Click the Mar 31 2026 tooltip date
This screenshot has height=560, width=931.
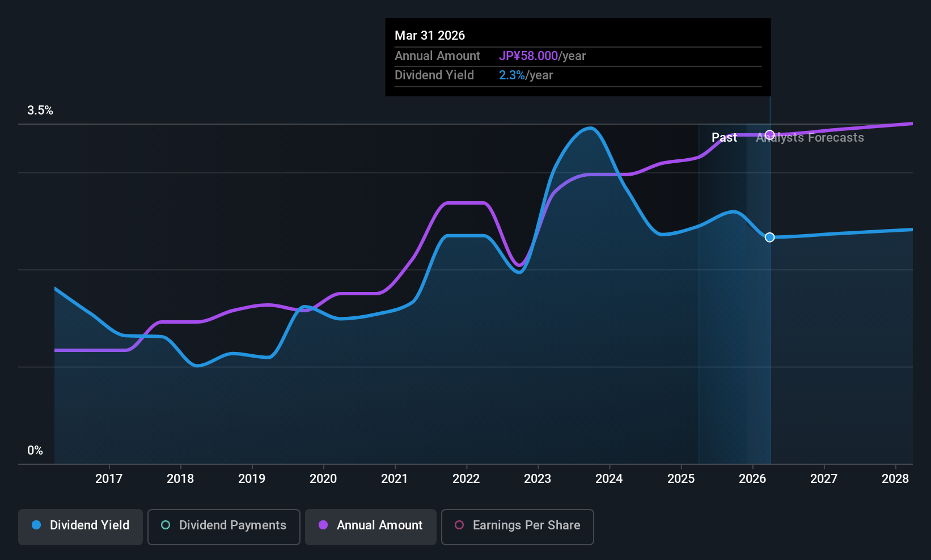click(430, 36)
